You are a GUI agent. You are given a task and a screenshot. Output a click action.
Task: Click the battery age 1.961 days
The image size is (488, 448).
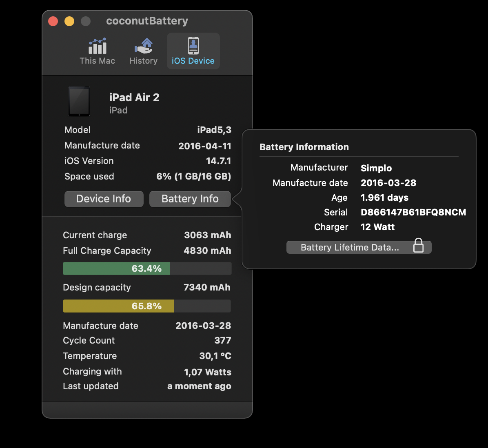[x=385, y=197]
